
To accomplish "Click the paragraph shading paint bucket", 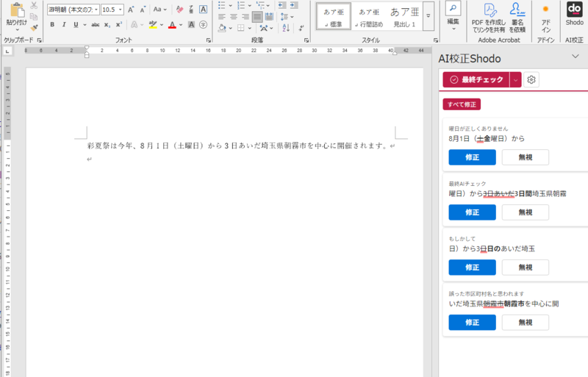I will point(222,28).
